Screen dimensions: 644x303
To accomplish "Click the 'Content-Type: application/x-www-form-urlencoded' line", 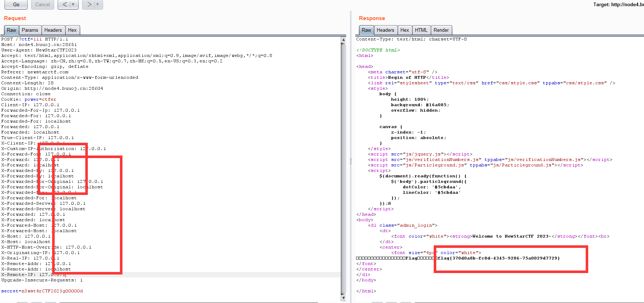I will click(x=70, y=77).
